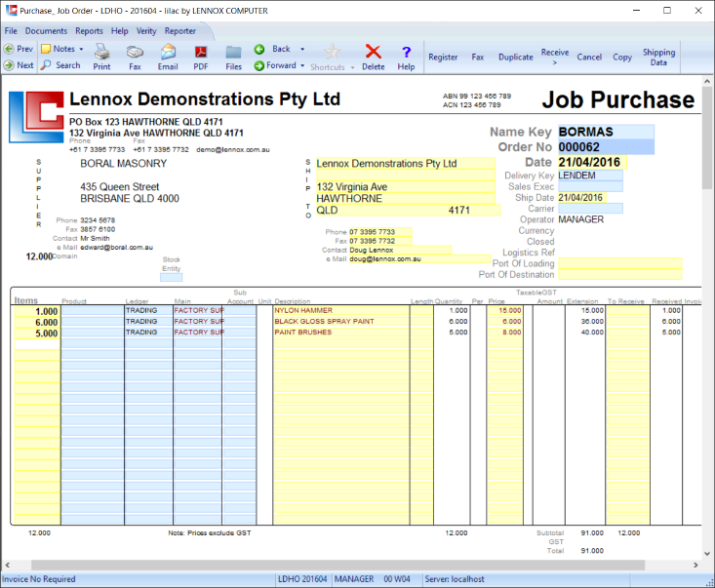Print the job purchase order

point(101,58)
